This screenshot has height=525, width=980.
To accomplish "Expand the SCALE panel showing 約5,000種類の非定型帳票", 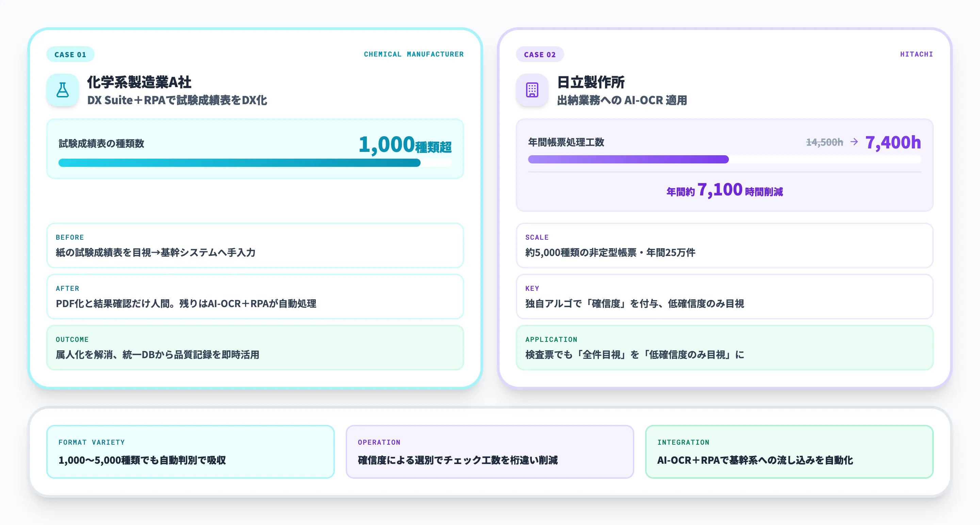I will point(725,246).
